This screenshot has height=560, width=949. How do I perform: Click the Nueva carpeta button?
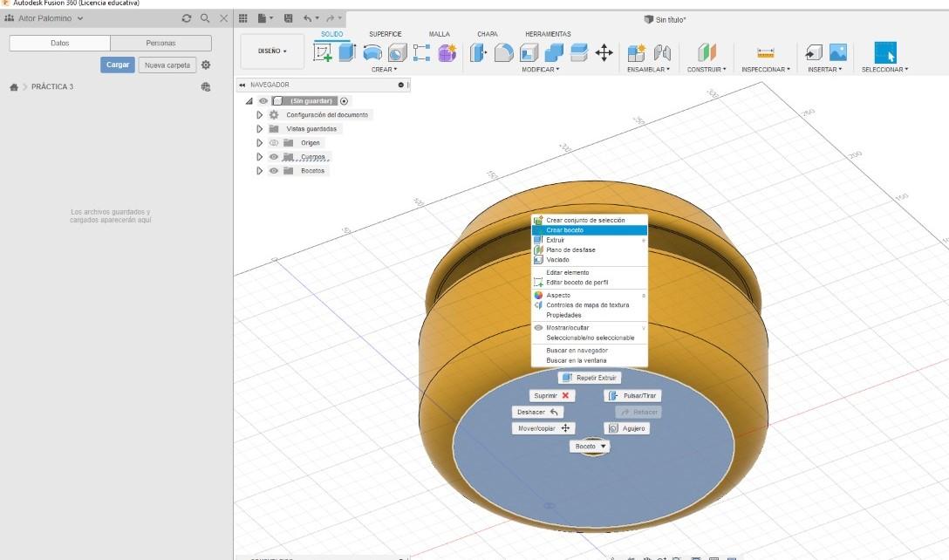point(167,65)
